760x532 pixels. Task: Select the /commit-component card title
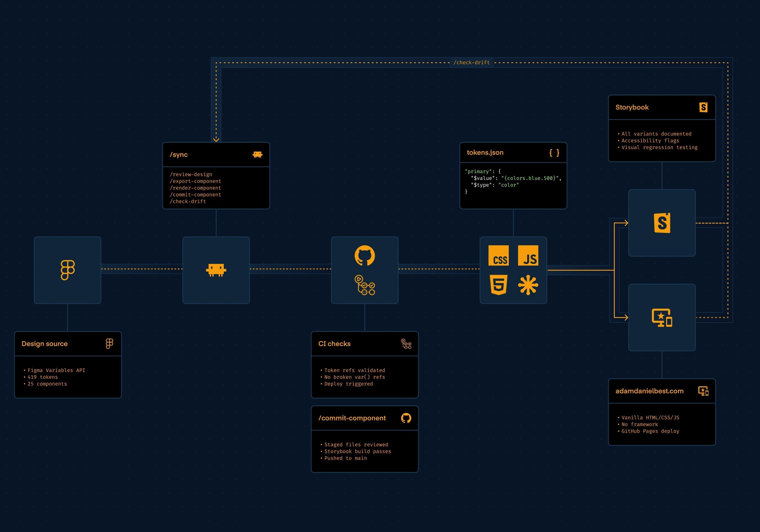(x=352, y=418)
